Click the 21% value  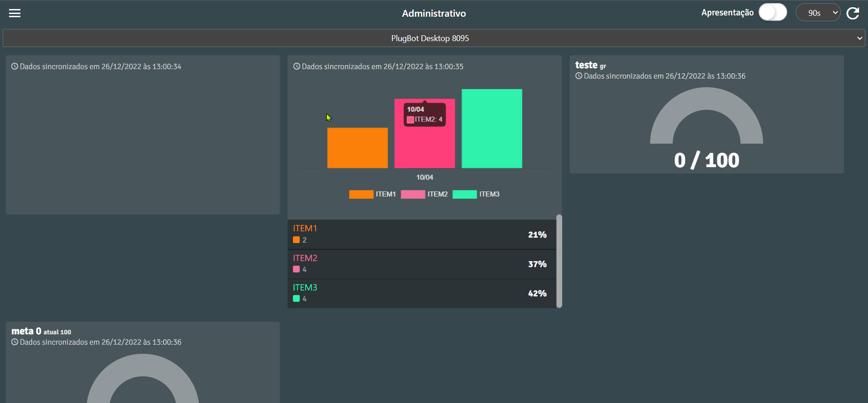coord(537,234)
